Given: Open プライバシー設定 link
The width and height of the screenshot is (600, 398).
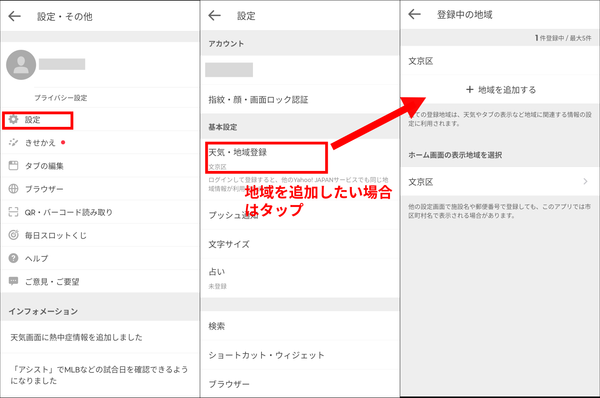Looking at the screenshot, I should (x=61, y=98).
